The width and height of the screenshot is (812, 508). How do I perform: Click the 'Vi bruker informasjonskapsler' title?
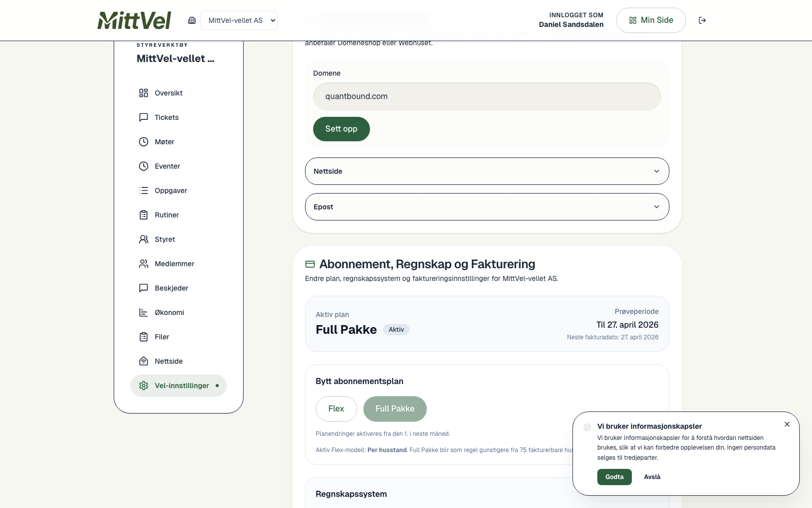pos(650,426)
